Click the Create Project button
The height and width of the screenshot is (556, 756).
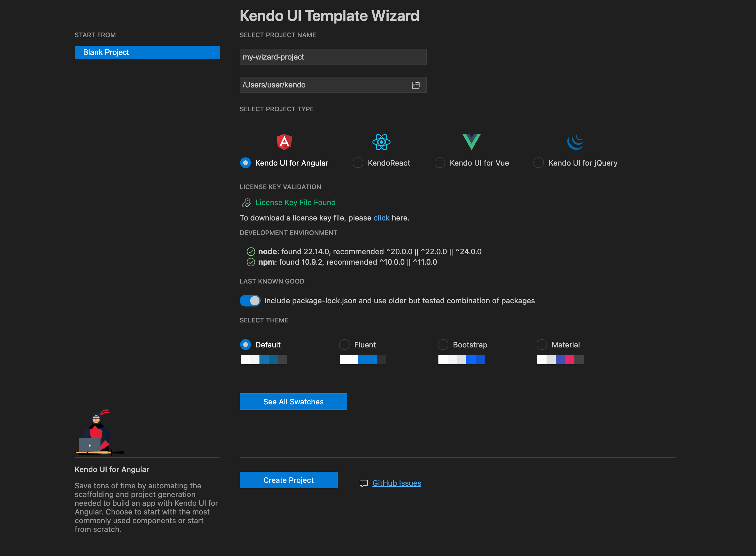pos(289,480)
